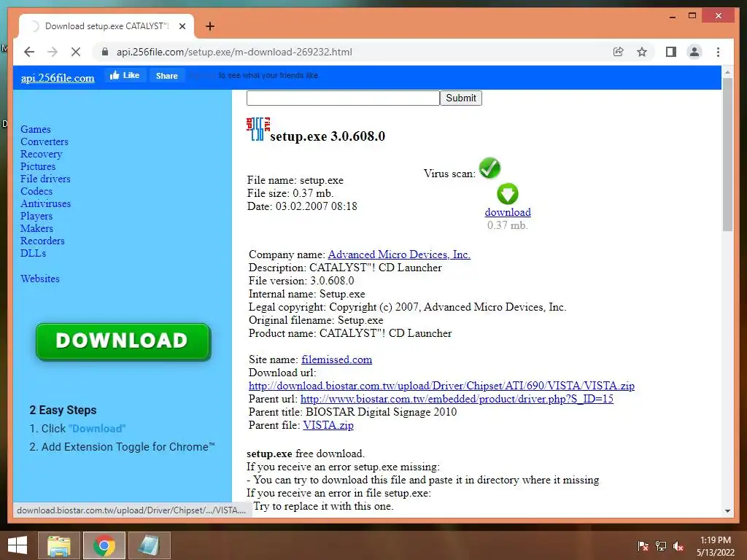Viewport: 747px width, 560px height.
Task: Click the blue "Download" step text
Action: click(x=97, y=429)
